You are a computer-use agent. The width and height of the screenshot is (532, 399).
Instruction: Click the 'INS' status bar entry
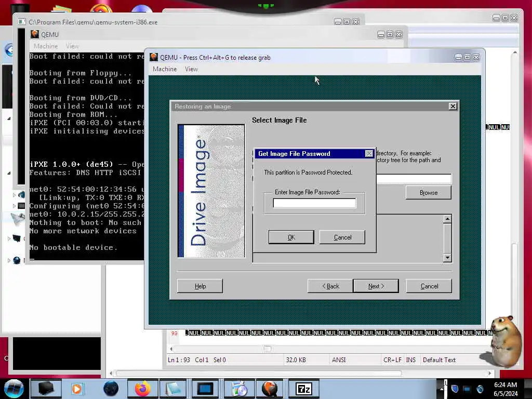[x=410, y=360]
